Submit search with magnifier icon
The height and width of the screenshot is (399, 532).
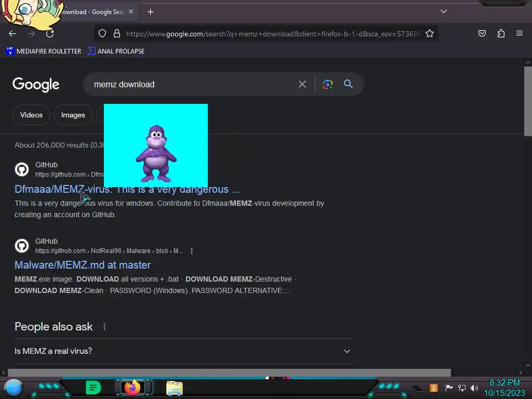[x=348, y=84]
